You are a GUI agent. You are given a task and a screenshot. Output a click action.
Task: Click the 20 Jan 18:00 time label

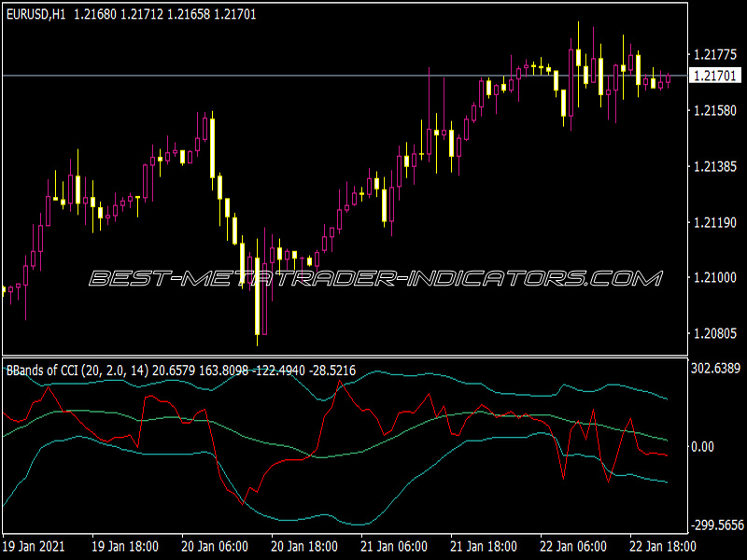tap(304, 546)
